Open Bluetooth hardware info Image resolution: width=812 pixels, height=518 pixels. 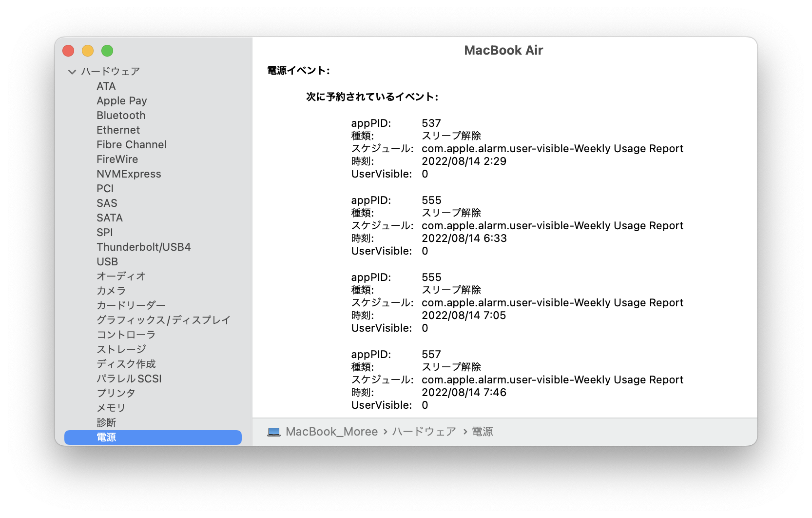(x=121, y=116)
